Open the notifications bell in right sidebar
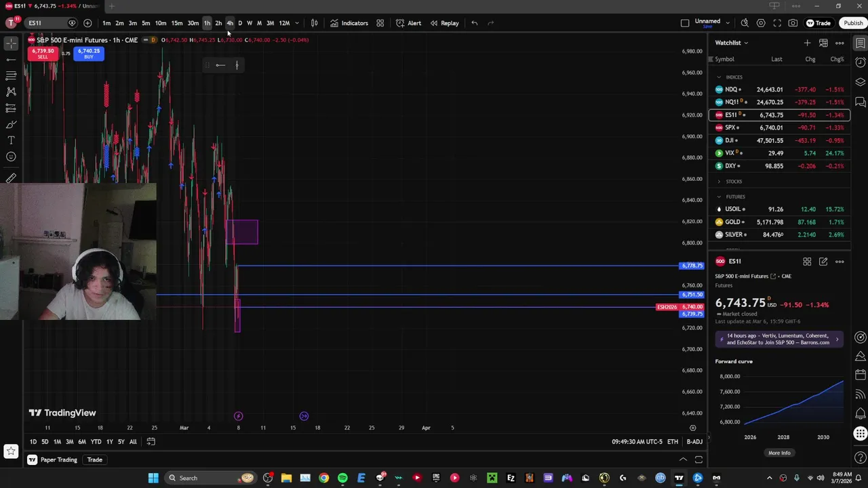The height and width of the screenshot is (488, 868). pyautogui.click(x=860, y=413)
